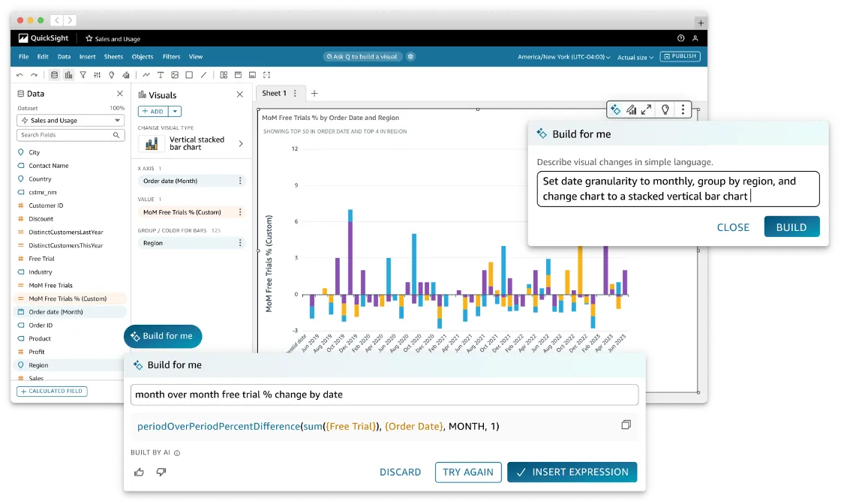Click the search magnifier in Search Fields
Image resolution: width=844 pixels, height=504 pixels.
(119, 134)
